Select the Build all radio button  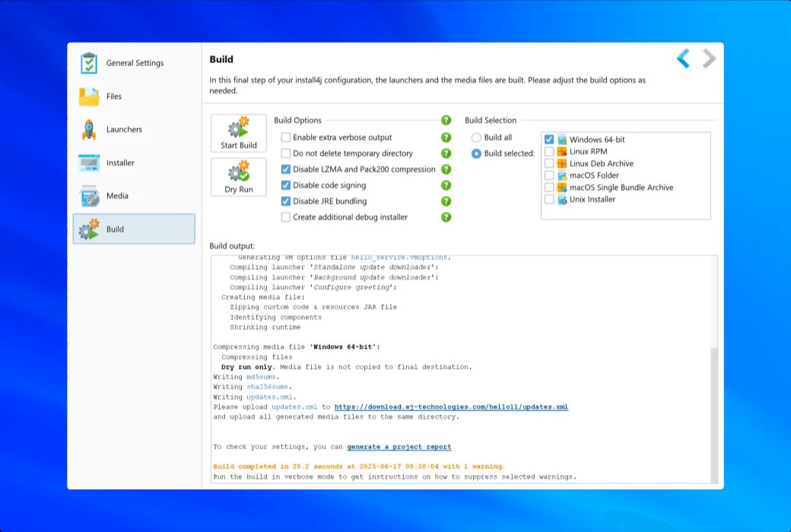click(476, 138)
